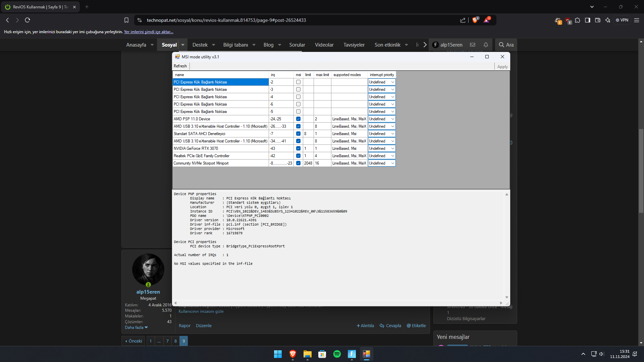Open the Brave Shields lion icon
Image resolution: width=644 pixels, height=362 pixels.
coord(475,20)
